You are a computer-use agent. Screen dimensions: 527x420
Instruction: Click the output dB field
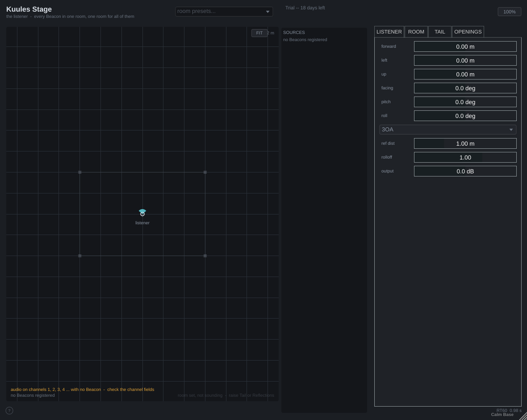point(465,171)
